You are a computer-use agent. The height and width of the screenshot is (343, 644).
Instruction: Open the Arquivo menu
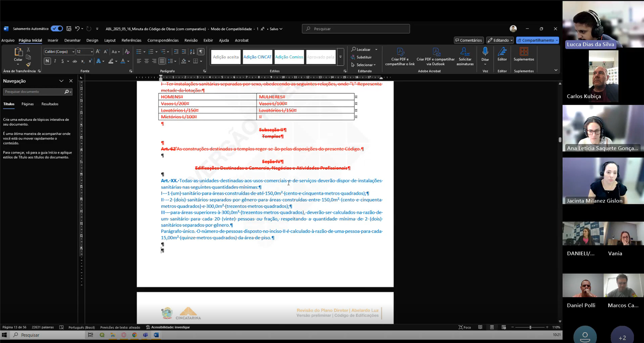pyautogui.click(x=8, y=40)
